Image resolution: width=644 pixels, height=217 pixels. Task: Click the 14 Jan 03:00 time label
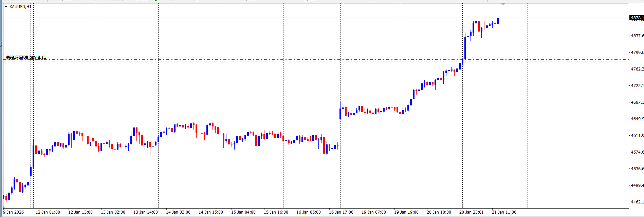[x=178, y=212]
